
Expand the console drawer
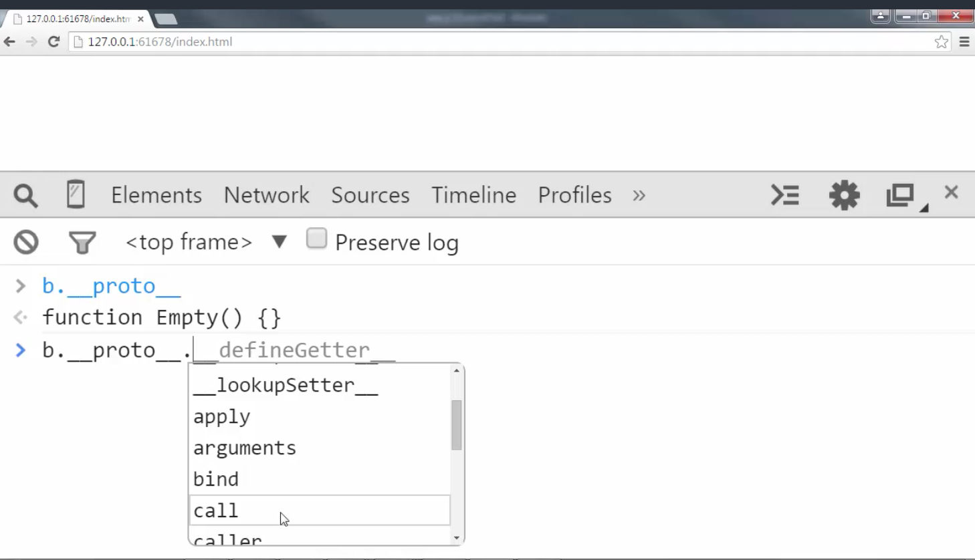(x=785, y=195)
